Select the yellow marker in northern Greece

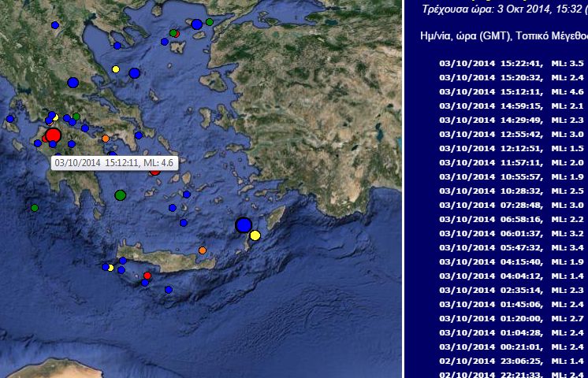[x=116, y=69]
